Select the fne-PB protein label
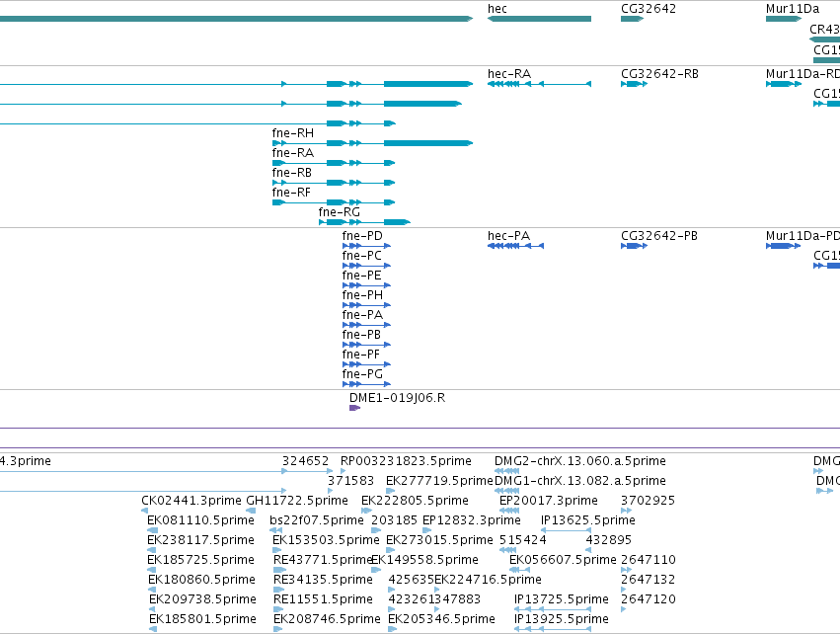This screenshot has height=634, width=840. [x=361, y=335]
